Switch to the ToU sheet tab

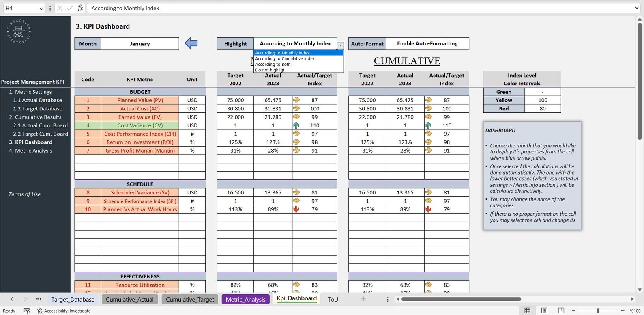pos(333,299)
